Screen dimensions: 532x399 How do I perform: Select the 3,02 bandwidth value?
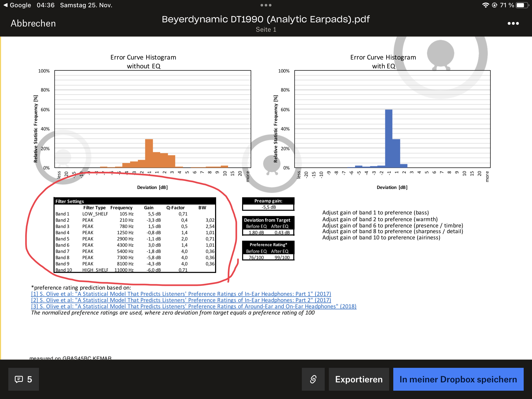[x=210, y=220]
